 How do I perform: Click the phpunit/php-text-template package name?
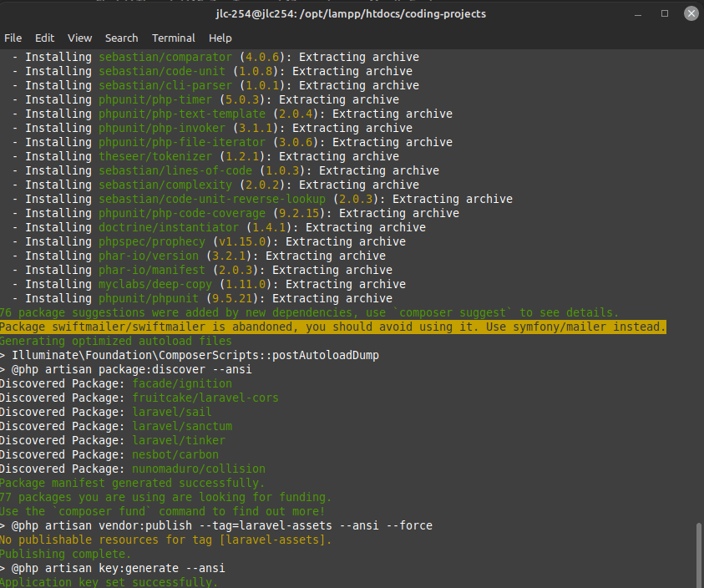tap(182, 114)
